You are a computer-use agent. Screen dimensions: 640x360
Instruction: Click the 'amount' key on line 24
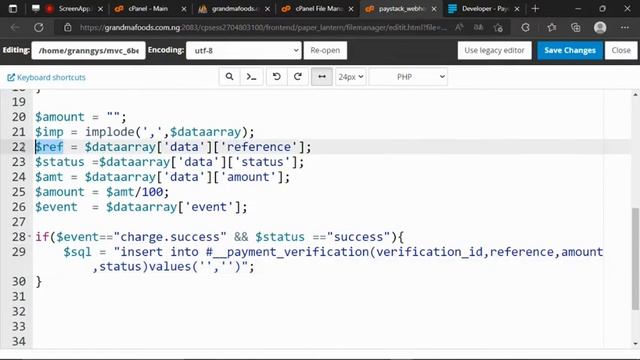248,177
